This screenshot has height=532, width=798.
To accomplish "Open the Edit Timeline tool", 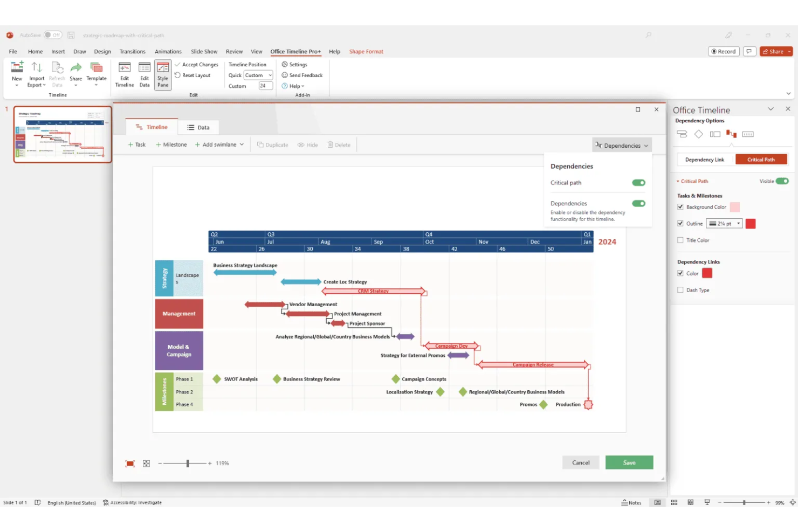I will (x=124, y=74).
